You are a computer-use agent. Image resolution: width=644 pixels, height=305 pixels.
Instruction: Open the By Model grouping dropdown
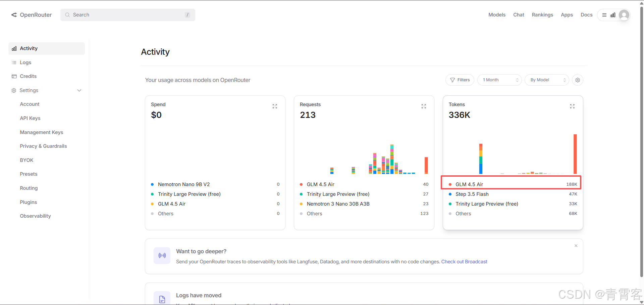point(547,80)
